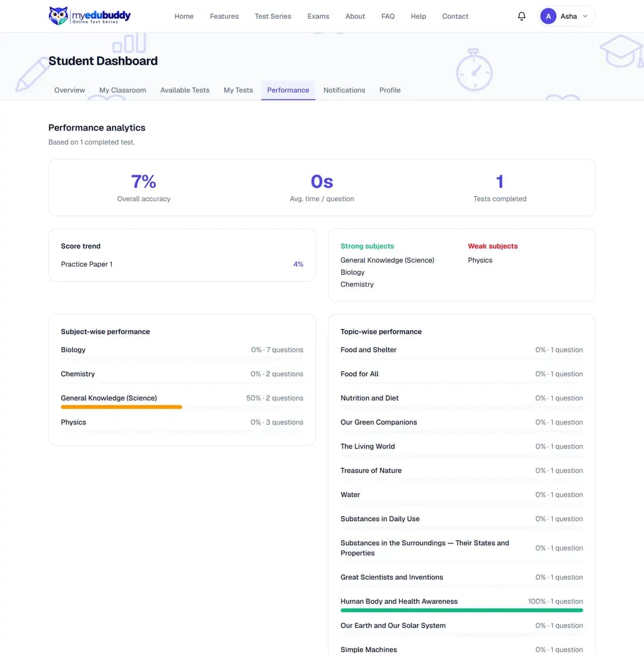The height and width of the screenshot is (654, 644).
Task: Open Features in the top navigation
Action: point(224,16)
